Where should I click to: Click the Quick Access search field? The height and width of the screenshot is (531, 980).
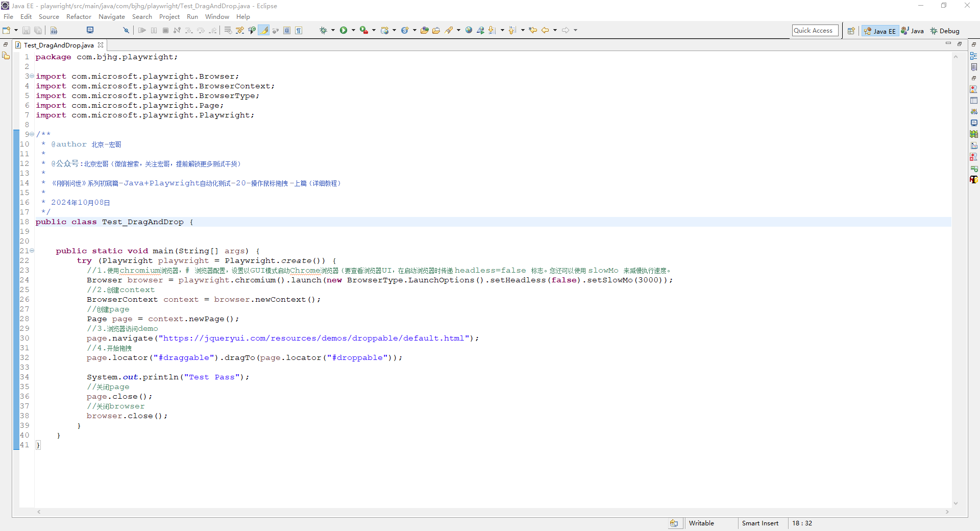[815, 31]
